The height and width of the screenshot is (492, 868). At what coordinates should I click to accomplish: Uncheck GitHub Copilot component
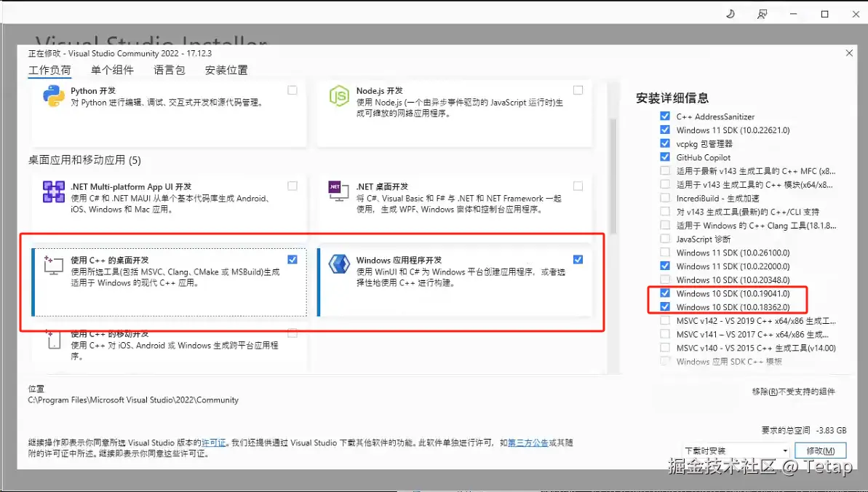point(665,156)
